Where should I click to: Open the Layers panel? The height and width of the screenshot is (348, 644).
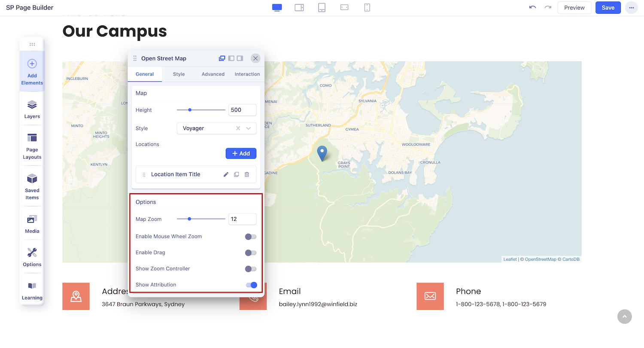32,109
